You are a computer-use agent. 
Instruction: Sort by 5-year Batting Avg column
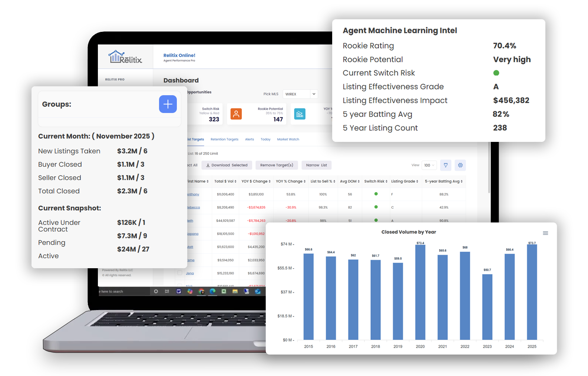point(443,182)
